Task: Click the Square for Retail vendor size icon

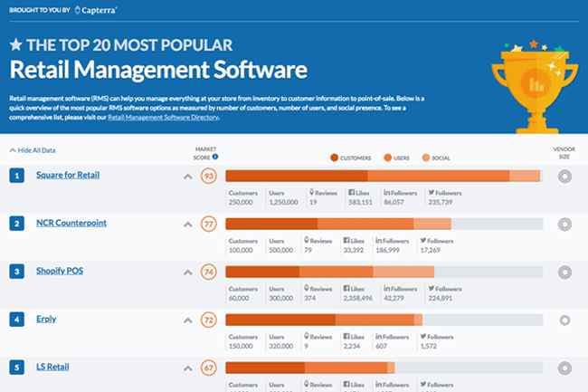Action: point(564,177)
